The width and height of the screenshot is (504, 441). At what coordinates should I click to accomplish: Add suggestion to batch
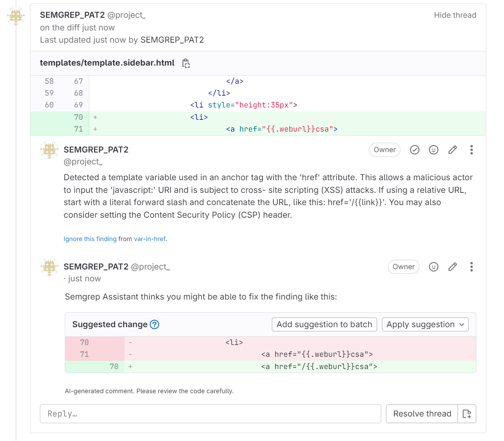(x=324, y=324)
